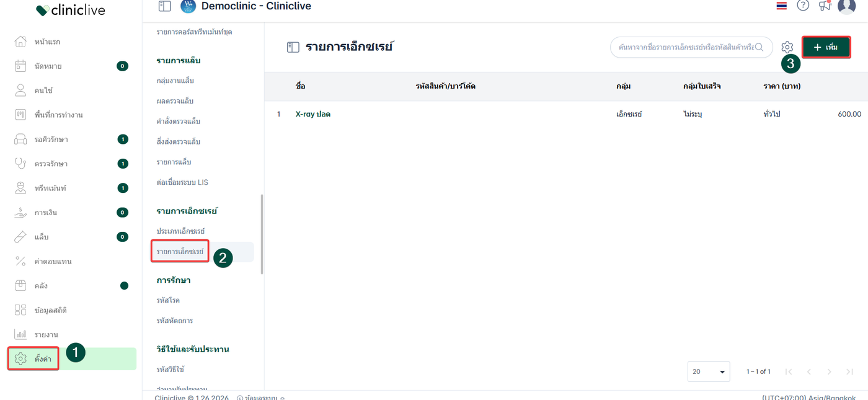Click the รหัสสินค้า/บาร์โค้ด column header

click(446, 86)
